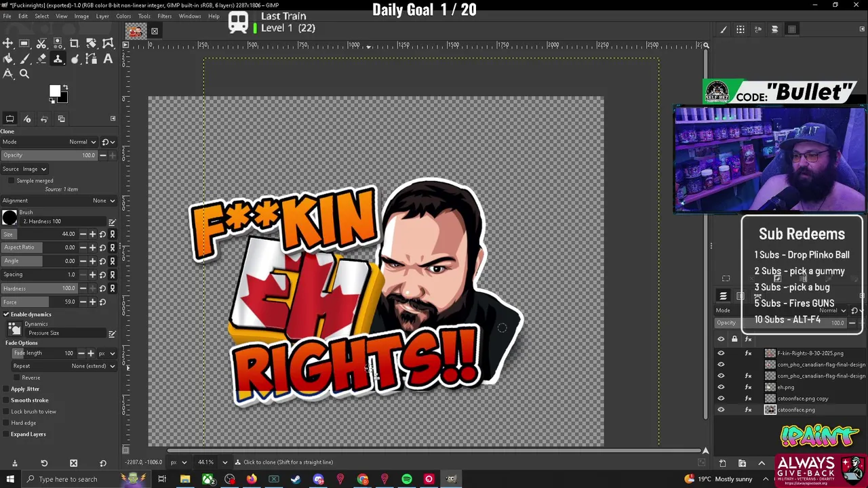
Task: Open the File menu
Action: tap(7, 16)
